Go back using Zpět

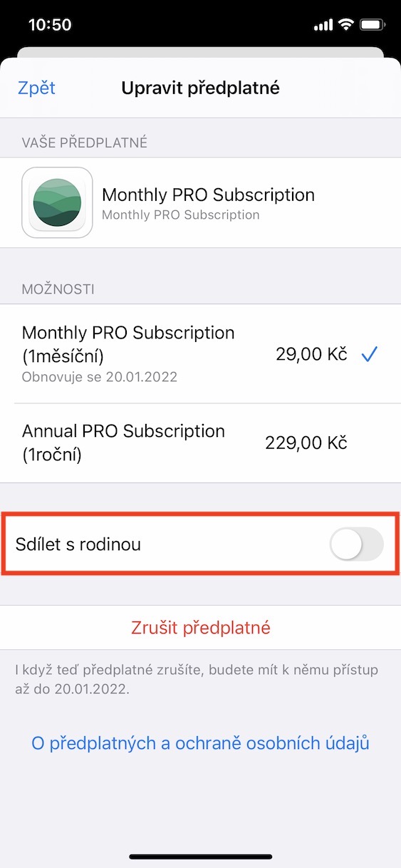click(36, 88)
